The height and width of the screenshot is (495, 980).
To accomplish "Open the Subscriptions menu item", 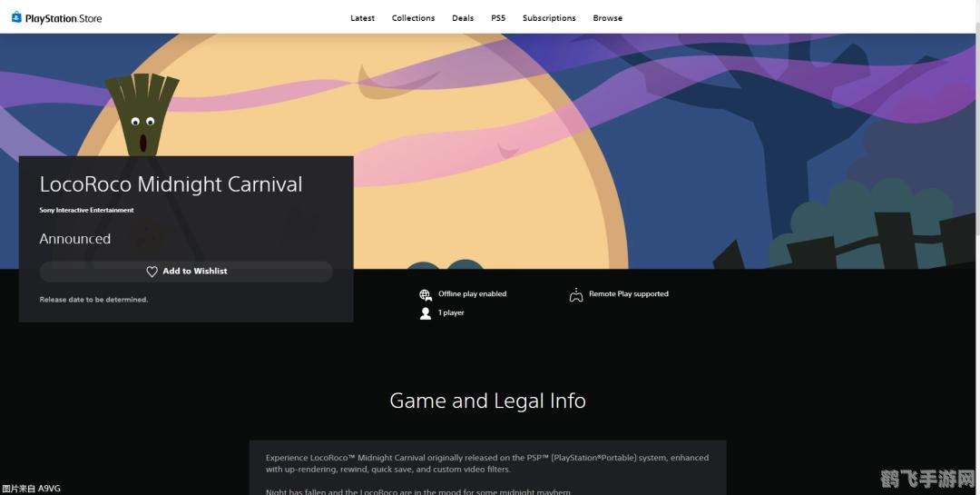I will coord(549,18).
